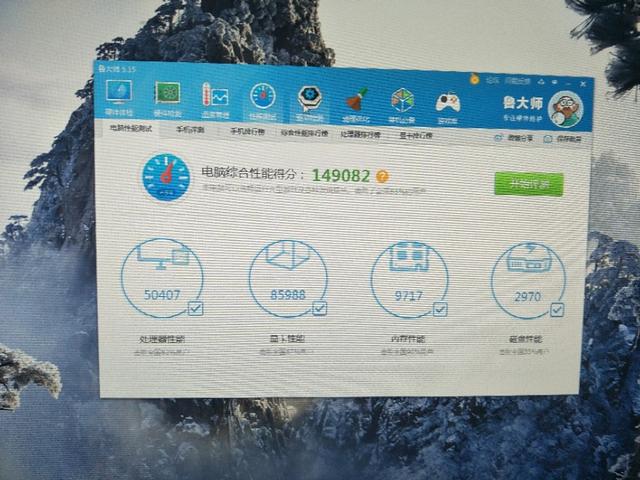Click the 保存截屏 save screenshot link
The image size is (640, 480).
562,139
